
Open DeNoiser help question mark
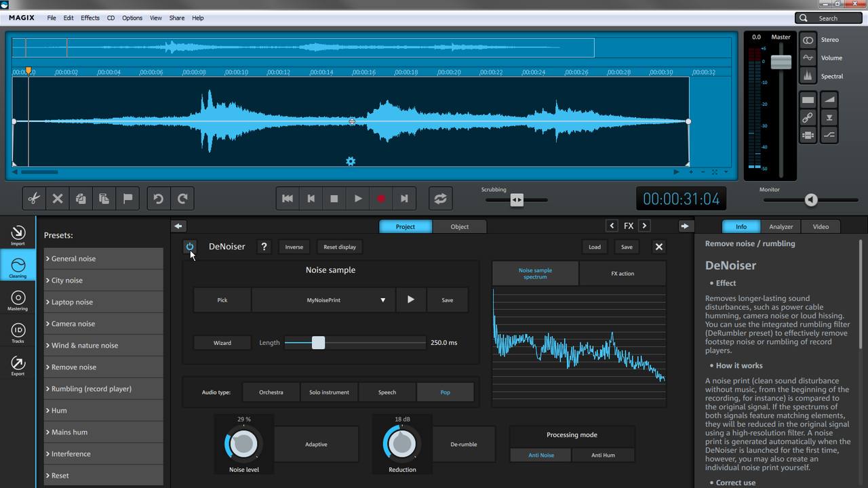tap(264, 247)
